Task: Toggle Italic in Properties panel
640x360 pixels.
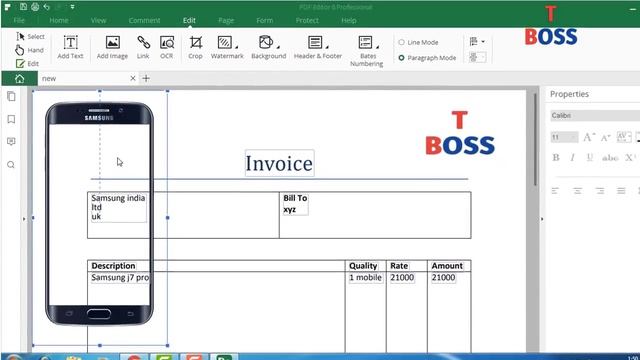Action: click(573, 158)
